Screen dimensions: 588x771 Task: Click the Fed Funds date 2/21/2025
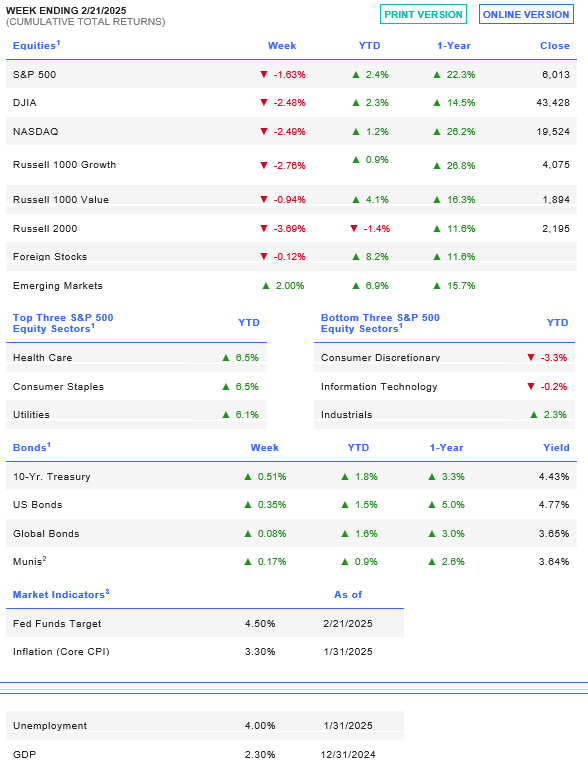click(x=348, y=623)
